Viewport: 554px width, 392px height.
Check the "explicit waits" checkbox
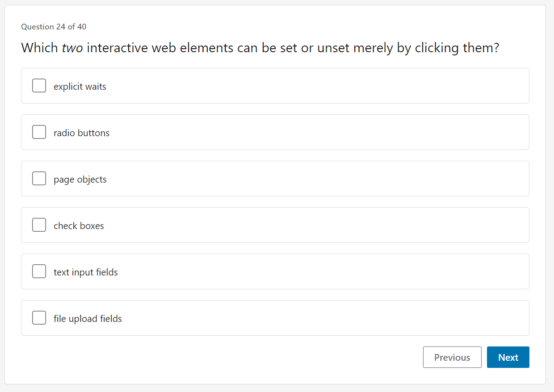[x=39, y=85]
